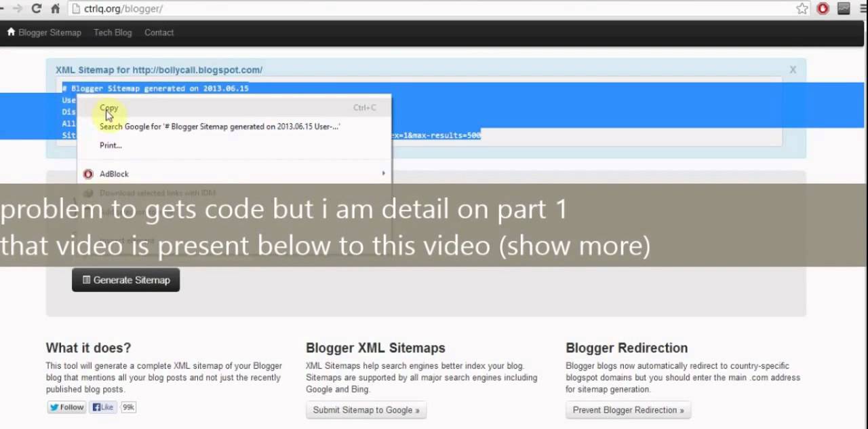Reload the page with refresh icon

point(37,9)
